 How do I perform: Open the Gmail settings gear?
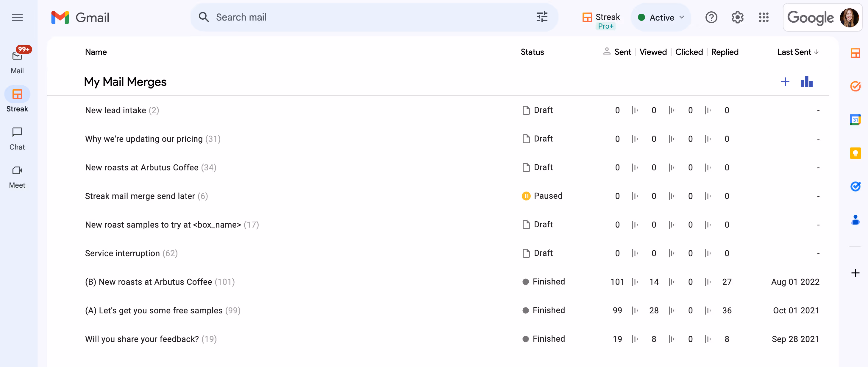click(737, 17)
